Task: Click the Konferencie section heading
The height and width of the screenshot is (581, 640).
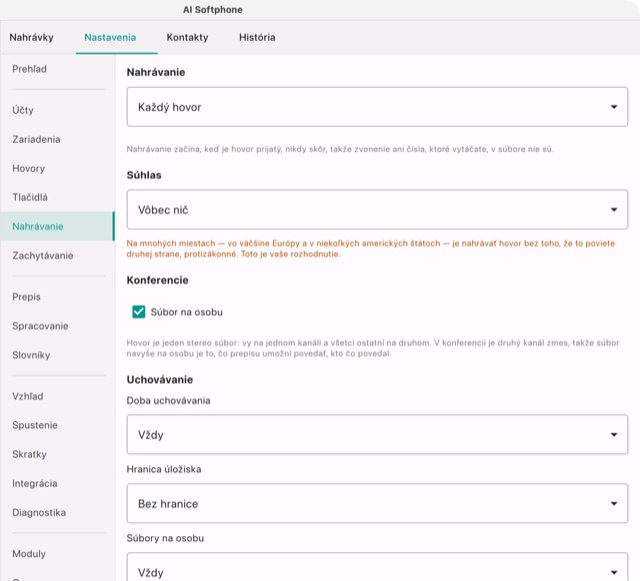Action: (x=158, y=280)
